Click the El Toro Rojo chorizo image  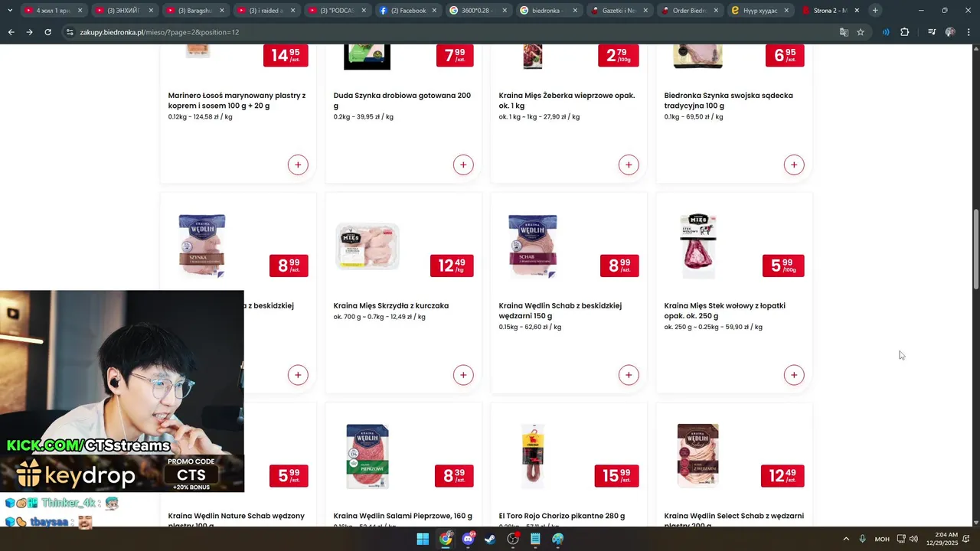(533, 456)
